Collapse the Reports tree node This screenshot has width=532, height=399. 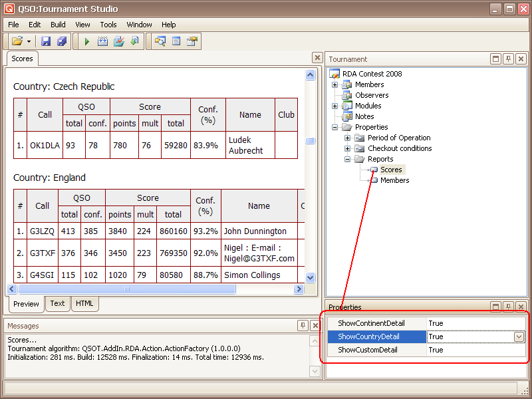pos(347,159)
